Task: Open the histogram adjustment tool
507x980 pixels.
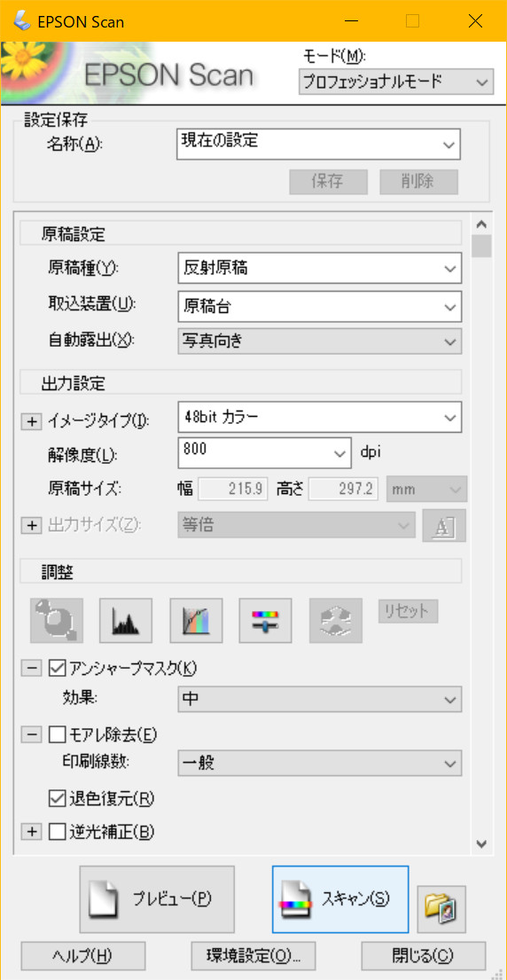Action: coord(126,621)
